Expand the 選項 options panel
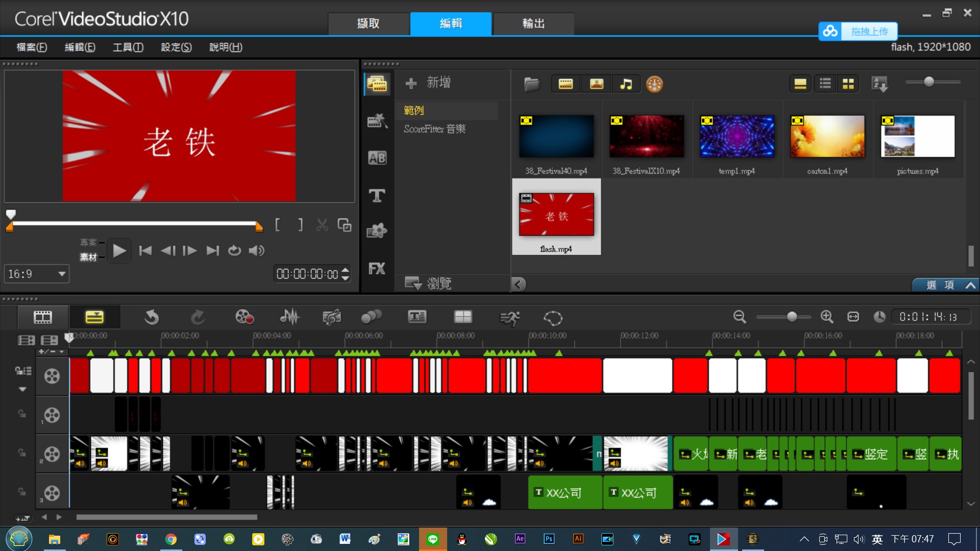 946,285
